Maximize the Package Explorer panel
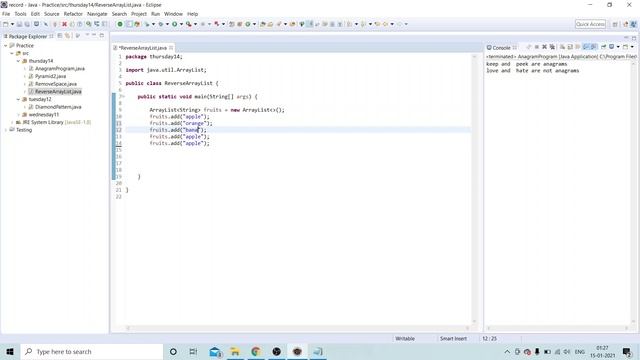The image size is (640, 360). (x=102, y=36)
